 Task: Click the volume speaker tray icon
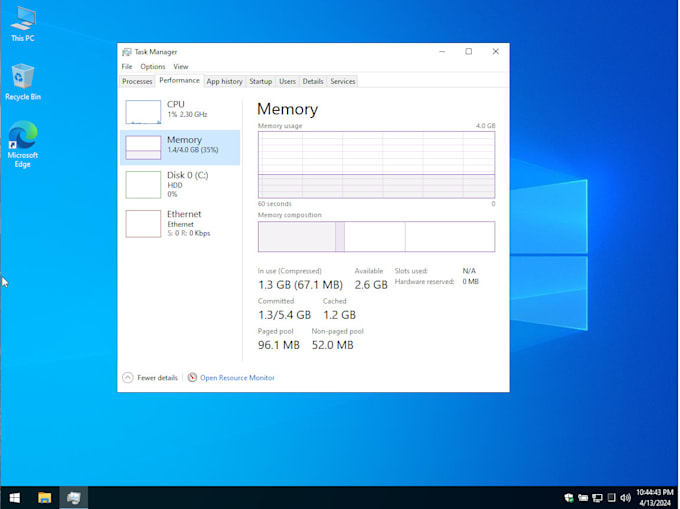(625, 498)
